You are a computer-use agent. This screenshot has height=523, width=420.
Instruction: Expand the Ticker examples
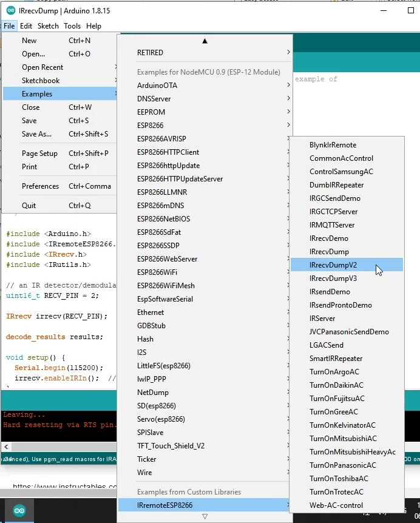(204, 459)
